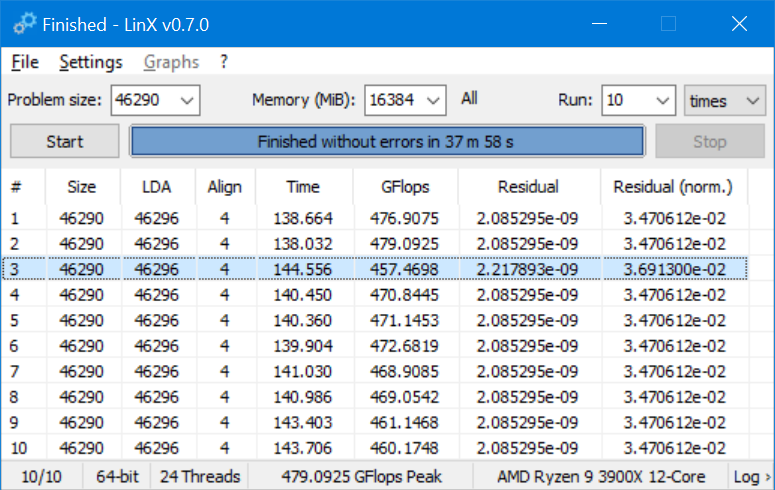Click AMD Ryzen 9 3900X 12-Core label
The image size is (775, 490).
[x=601, y=477]
